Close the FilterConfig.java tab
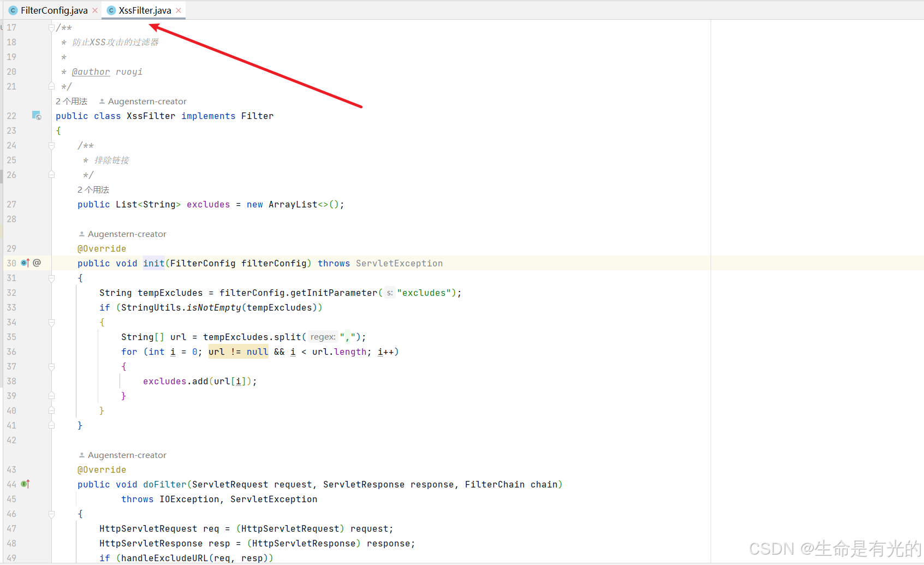This screenshot has height=565, width=924. tap(95, 10)
